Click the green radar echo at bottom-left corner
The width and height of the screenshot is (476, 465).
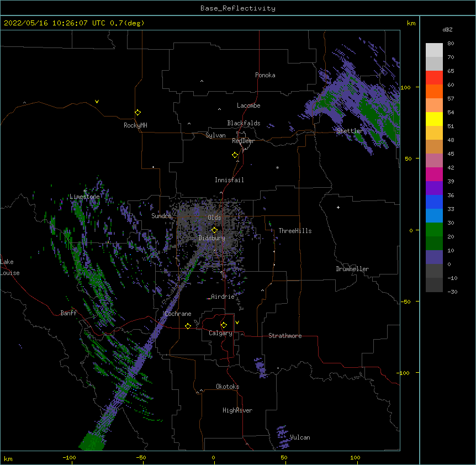coord(92,442)
